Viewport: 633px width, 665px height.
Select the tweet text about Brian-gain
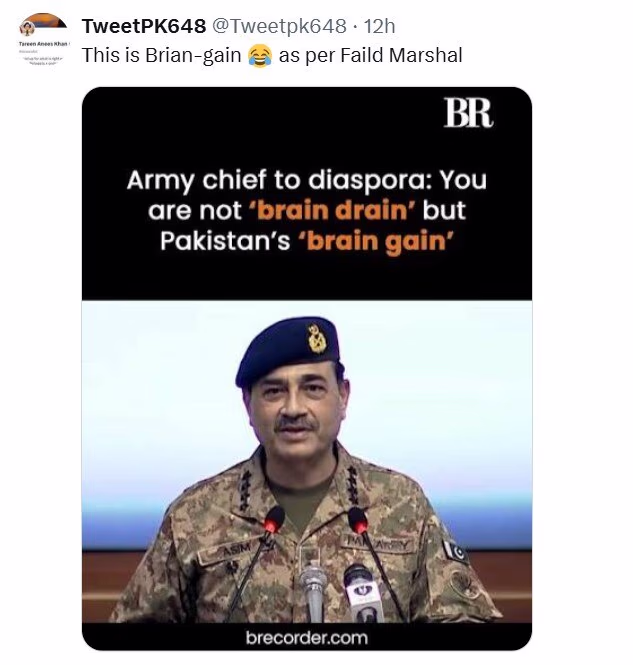tap(272, 56)
